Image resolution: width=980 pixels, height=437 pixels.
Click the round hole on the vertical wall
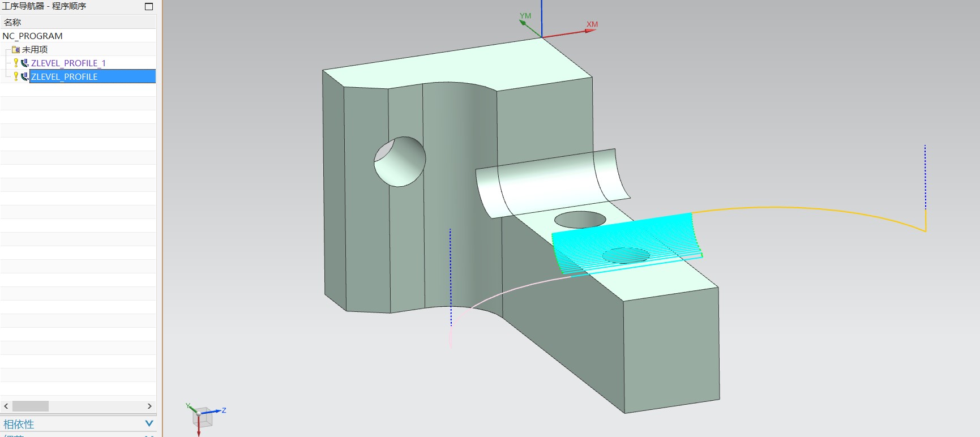click(x=400, y=161)
